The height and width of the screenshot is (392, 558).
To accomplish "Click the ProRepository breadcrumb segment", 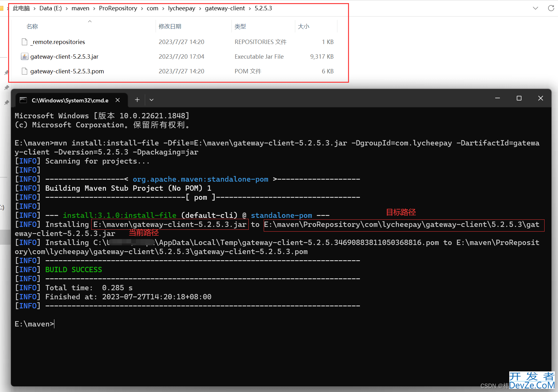I will point(118,8).
